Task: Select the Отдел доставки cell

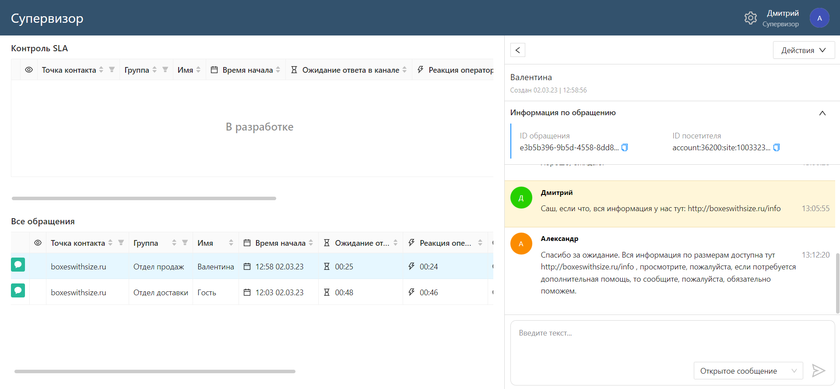Action: 161,292
